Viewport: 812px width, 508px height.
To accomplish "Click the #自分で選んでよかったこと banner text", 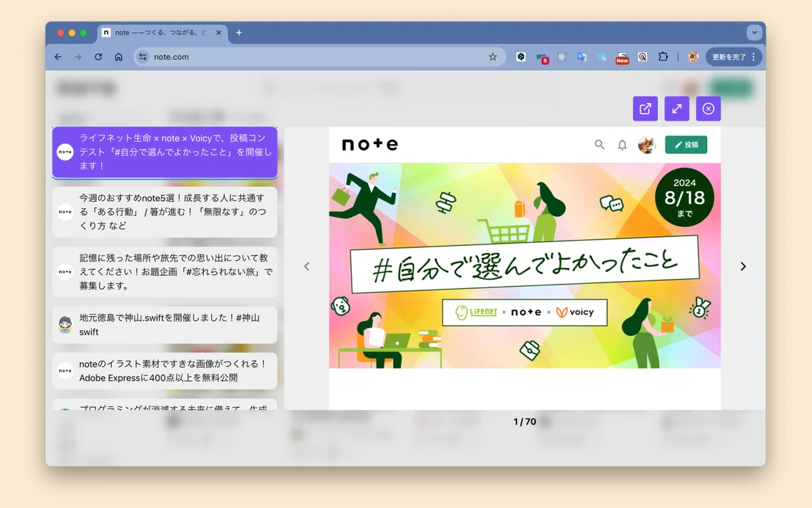I will (x=525, y=264).
